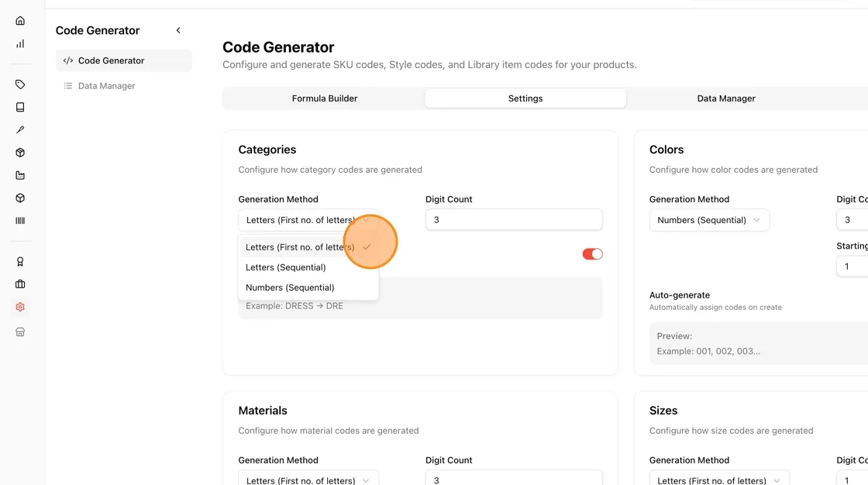This screenshot has height=485, width=868.
Task: Click 'Configure how color codes are generated' text
Action: pos(733,170)
